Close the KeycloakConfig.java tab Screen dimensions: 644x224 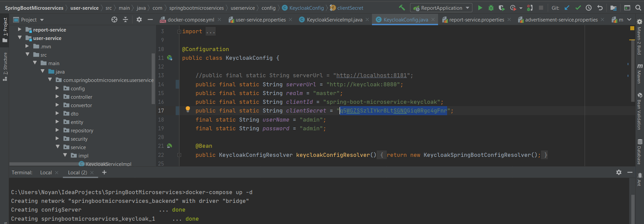[x=433, y=19]
